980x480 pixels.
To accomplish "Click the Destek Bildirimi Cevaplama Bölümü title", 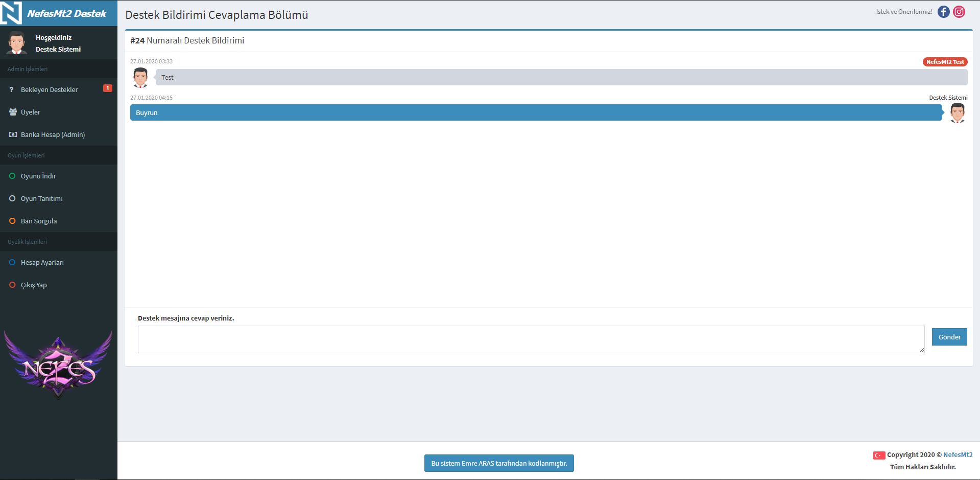I will click(x=217, y=15).
